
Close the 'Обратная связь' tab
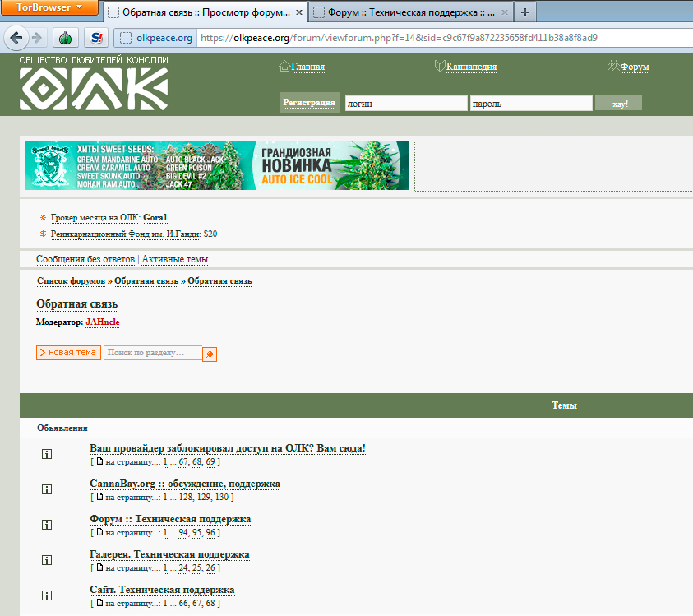[299, 12]
